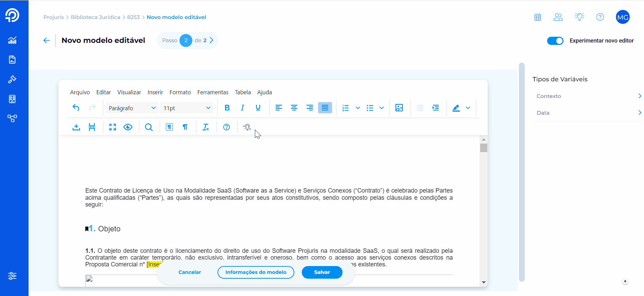Undo the last edit

click(76, 108)
